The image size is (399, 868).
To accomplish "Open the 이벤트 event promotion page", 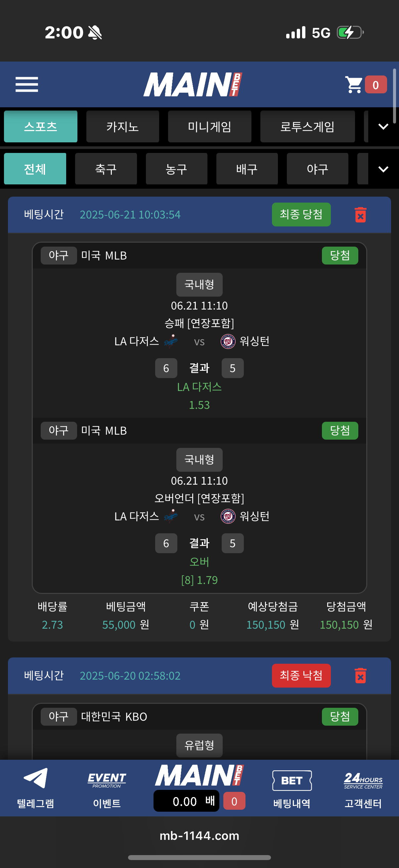I will pos(107,788).
